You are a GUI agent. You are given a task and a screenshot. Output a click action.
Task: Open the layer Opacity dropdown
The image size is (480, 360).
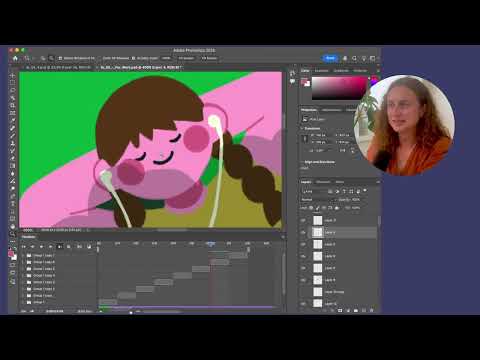(356, 199)
